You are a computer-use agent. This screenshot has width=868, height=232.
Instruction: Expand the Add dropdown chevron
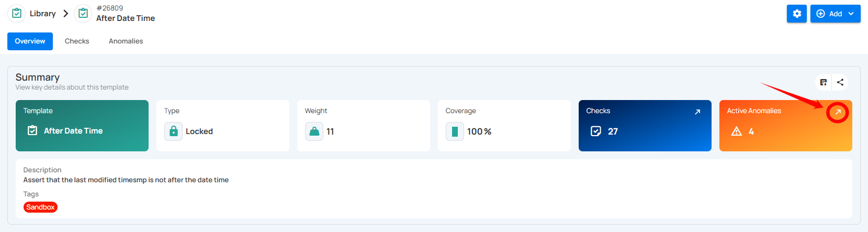pos(851,14)
